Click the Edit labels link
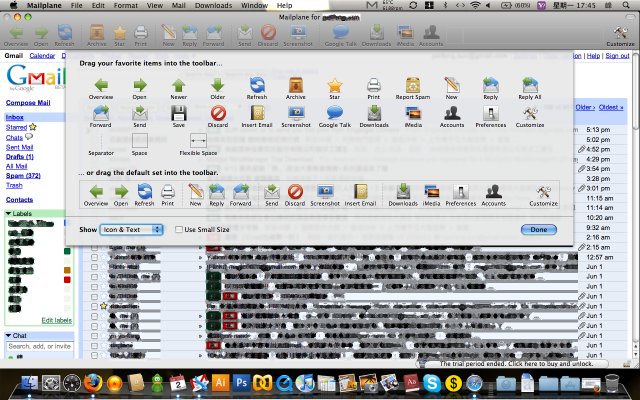640x400 pixels. coord(57,320)
